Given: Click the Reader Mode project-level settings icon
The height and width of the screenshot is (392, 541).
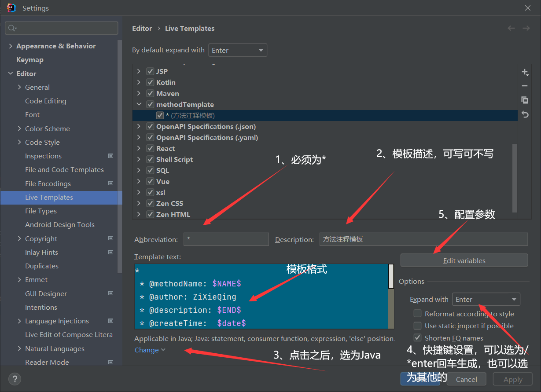Looking at the screenshot, I should click(x=110, y=362).
